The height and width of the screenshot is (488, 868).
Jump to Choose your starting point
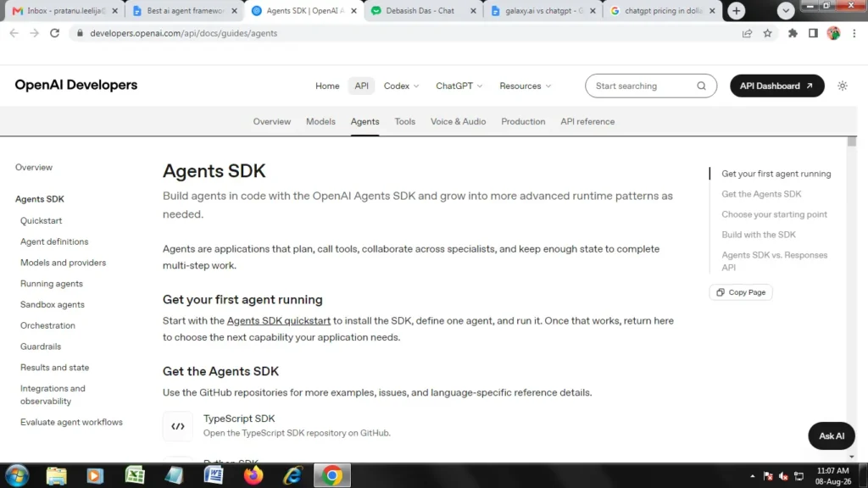[774, 214]
